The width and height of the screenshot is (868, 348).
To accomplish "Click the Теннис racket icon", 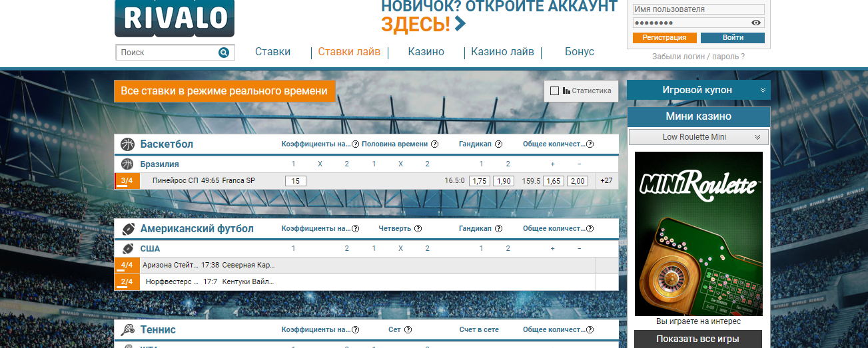I will tap(128, 329).
